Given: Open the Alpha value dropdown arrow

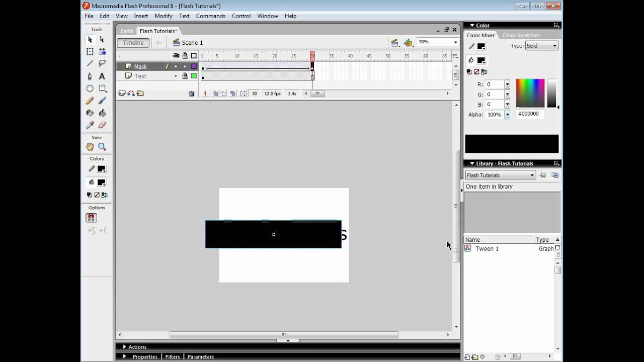Looking at the screenshot, I should click(x=507, y=115).
